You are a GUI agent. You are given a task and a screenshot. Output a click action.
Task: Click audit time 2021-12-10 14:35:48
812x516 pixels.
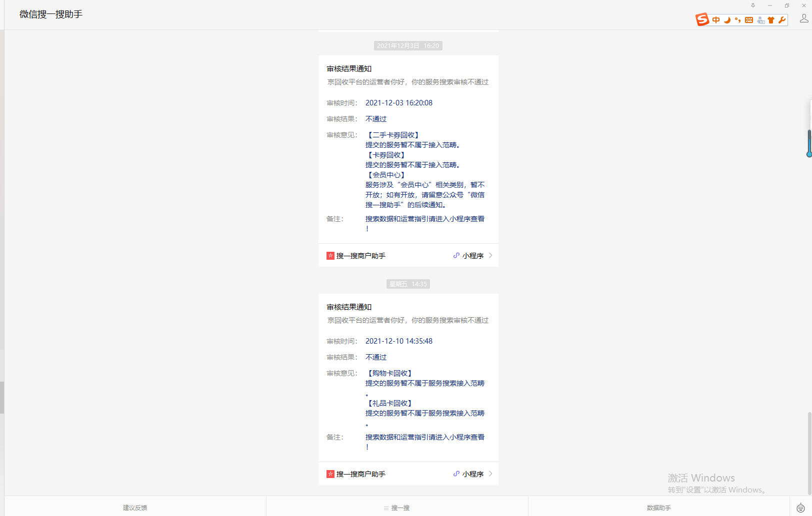[399, 341]
